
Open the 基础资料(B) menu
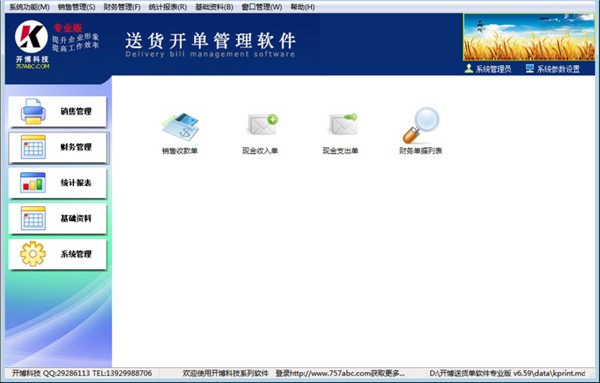[214, 7]
